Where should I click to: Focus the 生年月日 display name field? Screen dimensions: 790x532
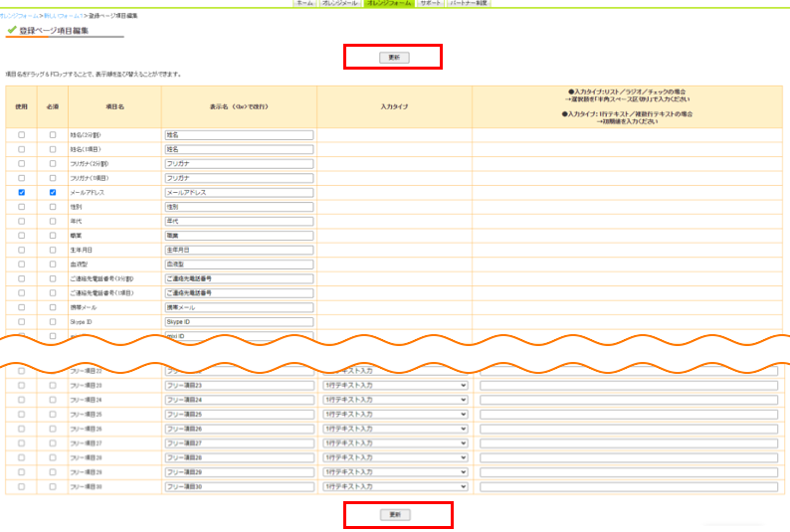point(239,250)
